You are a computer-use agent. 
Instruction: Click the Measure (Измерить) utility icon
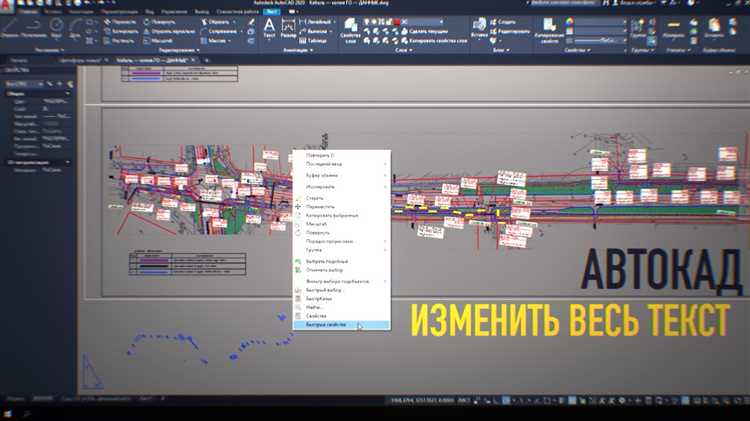pyautogui.click(x=673, y=28)
